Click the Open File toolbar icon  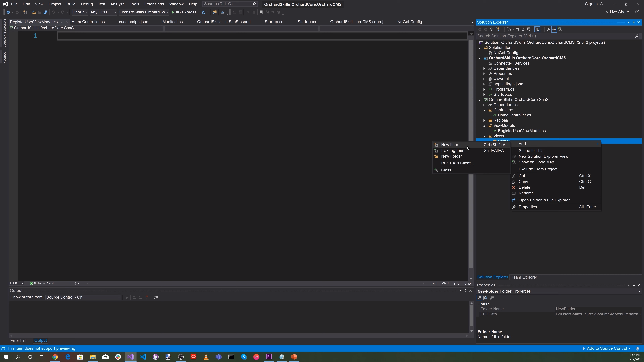point(34,12)
